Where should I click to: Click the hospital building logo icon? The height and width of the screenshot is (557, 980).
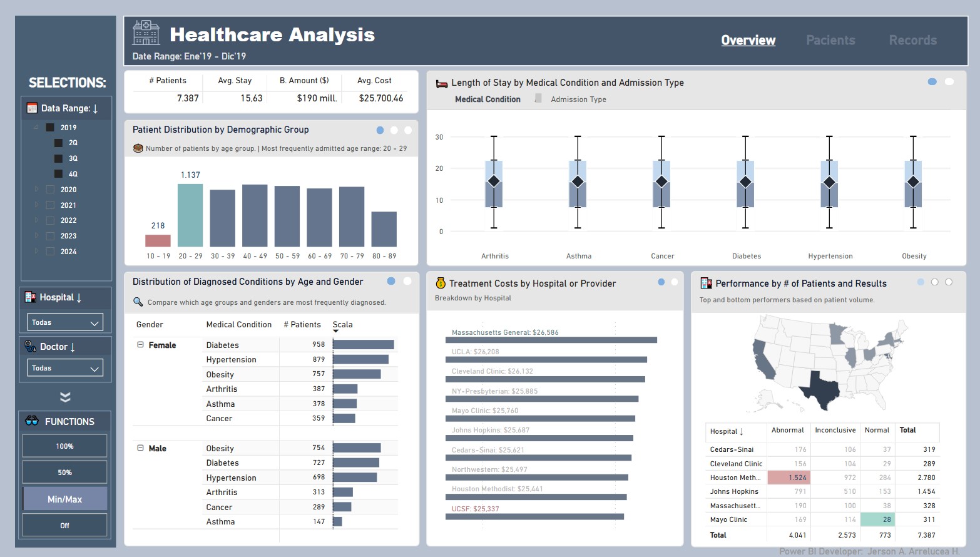click(x=146, y=33)
